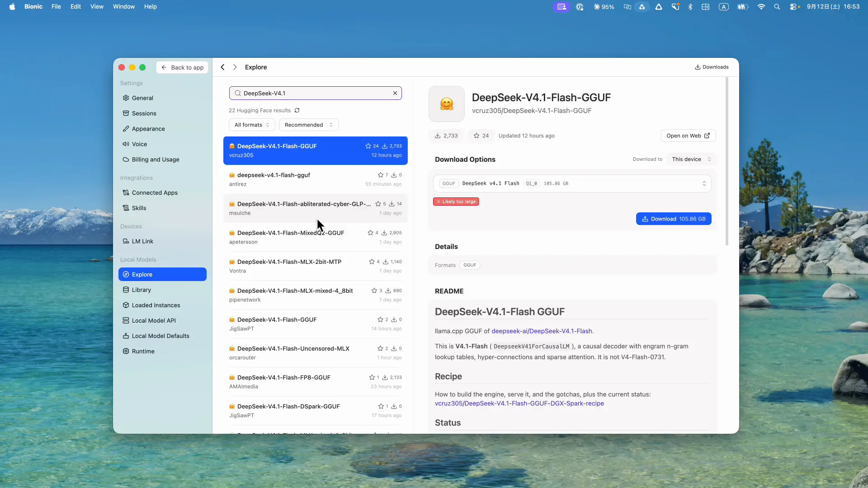
Task: Click the Wi-Fi icon in menu bar
Action: click(761, 7)
